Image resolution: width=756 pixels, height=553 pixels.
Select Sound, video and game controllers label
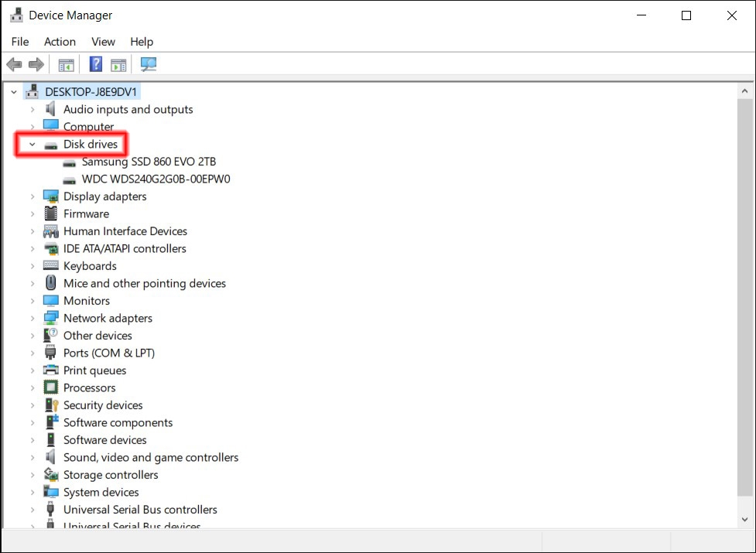click(151, 457)
